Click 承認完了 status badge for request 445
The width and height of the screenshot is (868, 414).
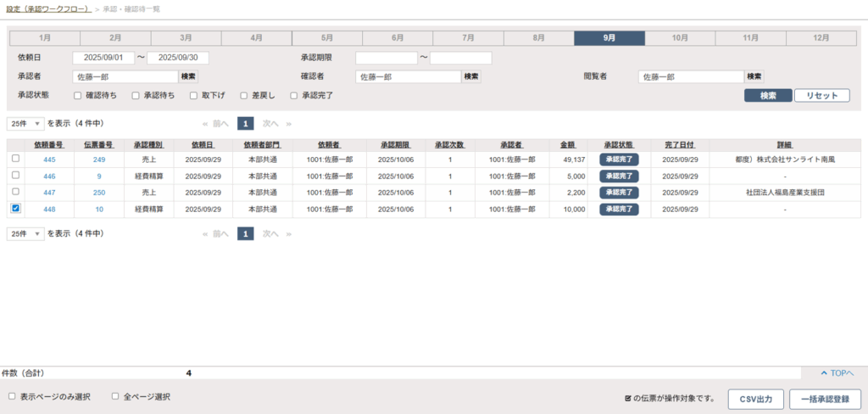[619, 159]
